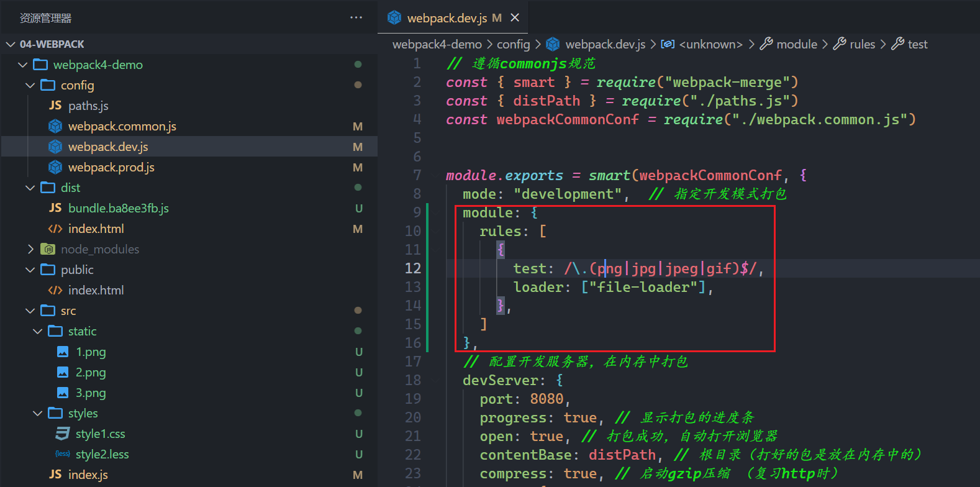980x487 pixels.
Task: Click the CSS icon of style1.css
Action: coord(63,434)
